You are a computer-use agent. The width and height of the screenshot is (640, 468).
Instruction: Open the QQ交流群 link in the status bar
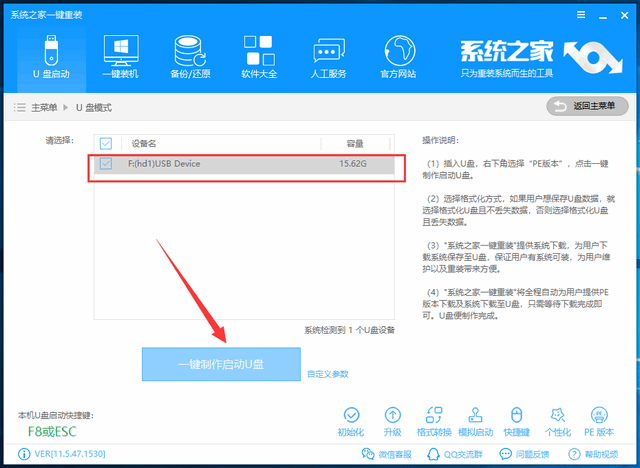(x=453, y=454)
